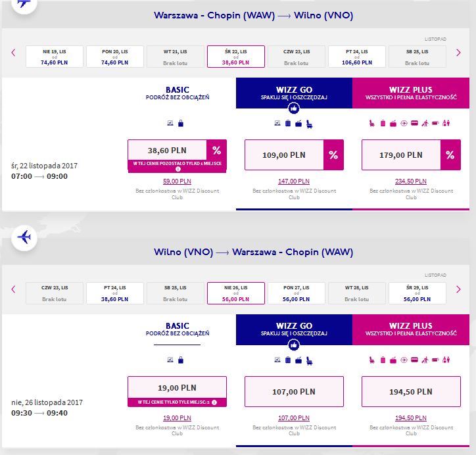The image size is (476, 455).
Task: Choose outbound WIZZ GO fare 109,00 PLN
Action: pos(284,155)
